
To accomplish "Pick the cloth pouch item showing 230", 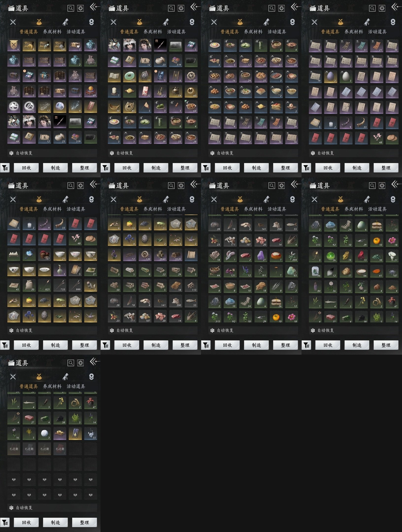I will [x=14, y=91].
